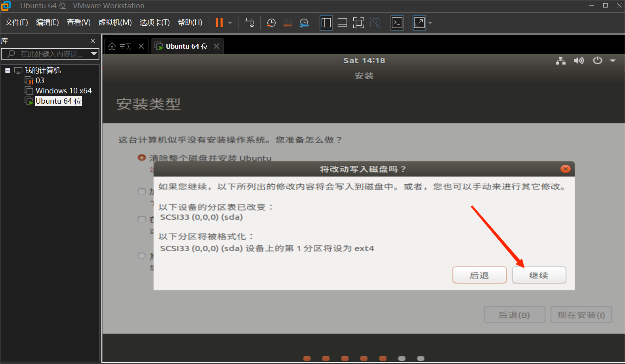Click the Unity mode toolbar icon
Viewport: 625px width, 364px height.
pos(375,23)
